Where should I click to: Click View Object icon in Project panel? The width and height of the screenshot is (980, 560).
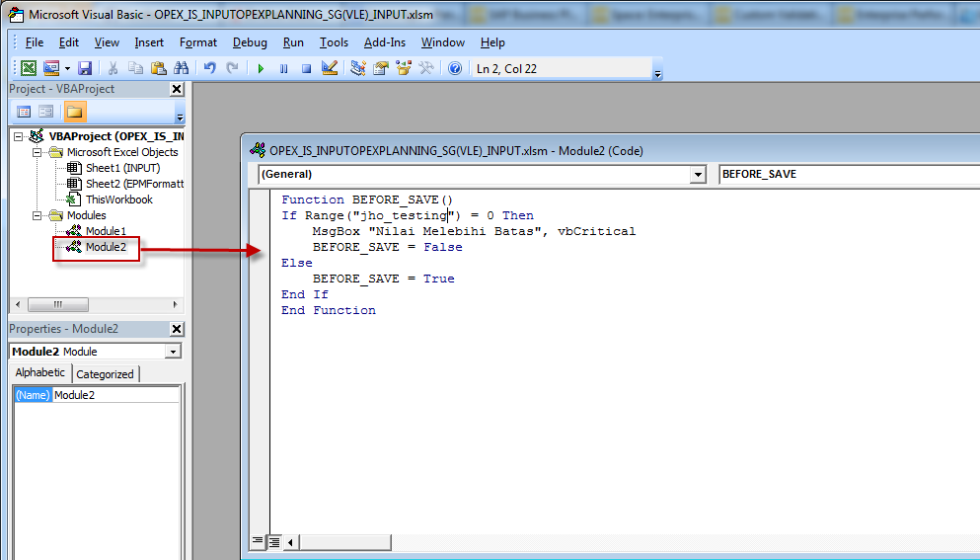(x=46, y=112)
